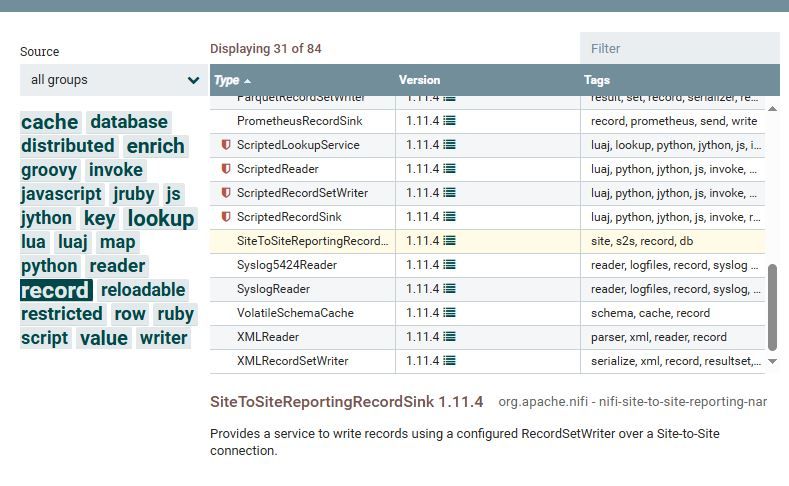789x486 pixels.
Task: Click restricted shield icon beside ScriptedReader
Action: click(226, 169)
